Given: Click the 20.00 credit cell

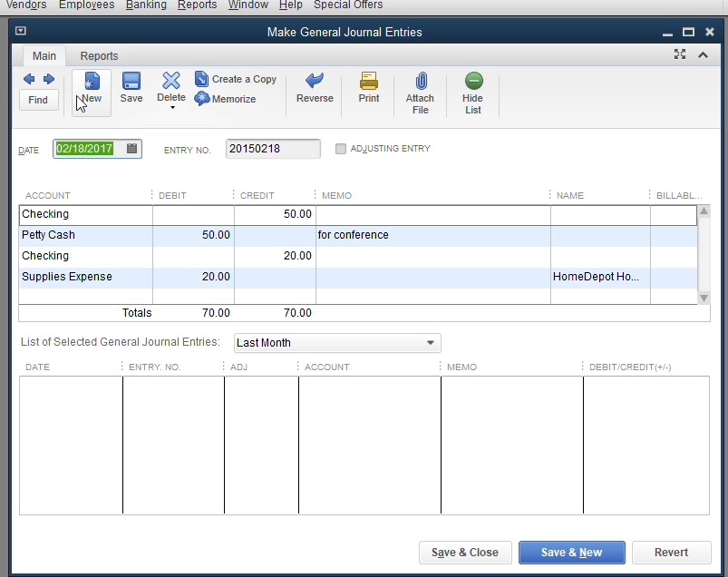Looking at the screenshot, I should point(276,256).
